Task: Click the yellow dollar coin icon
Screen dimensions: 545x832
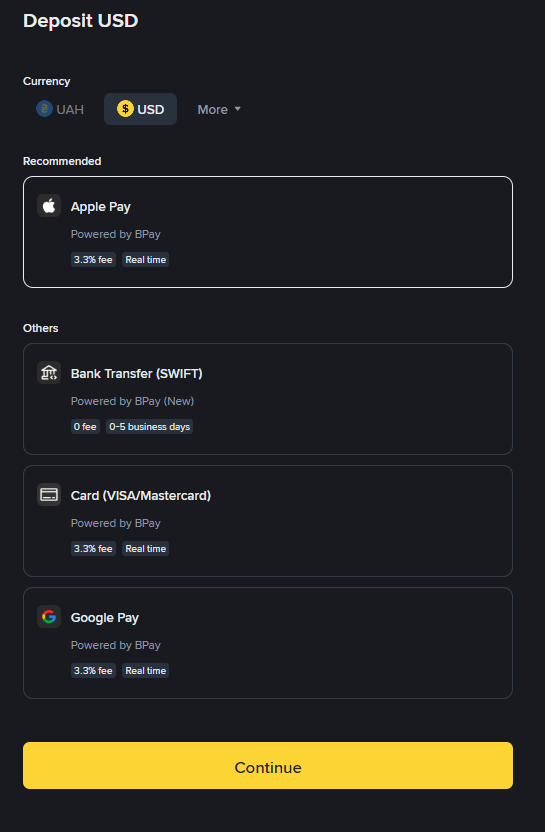Action: click(x=125, y=109)
